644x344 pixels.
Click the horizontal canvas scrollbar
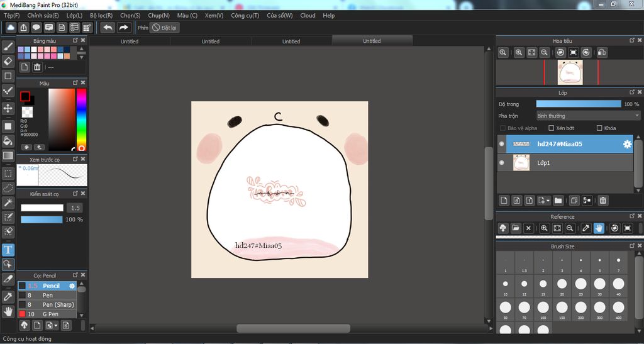pos(293,328)
